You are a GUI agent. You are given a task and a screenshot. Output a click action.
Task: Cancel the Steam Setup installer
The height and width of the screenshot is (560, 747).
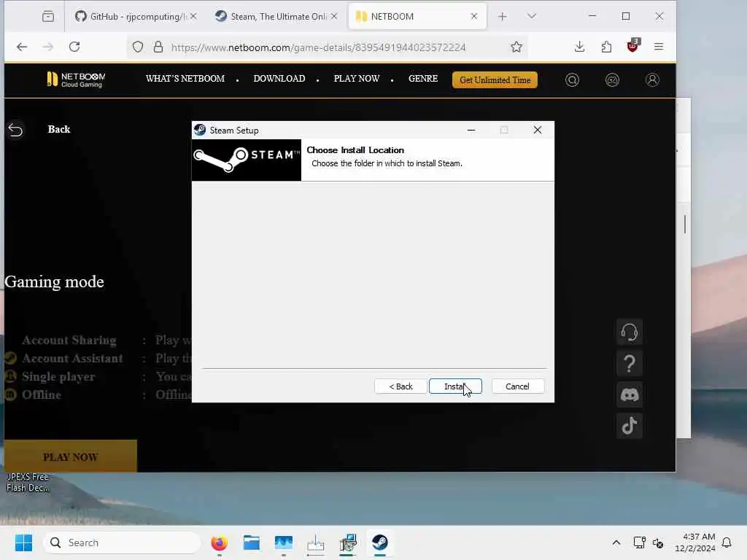(517, 386)
